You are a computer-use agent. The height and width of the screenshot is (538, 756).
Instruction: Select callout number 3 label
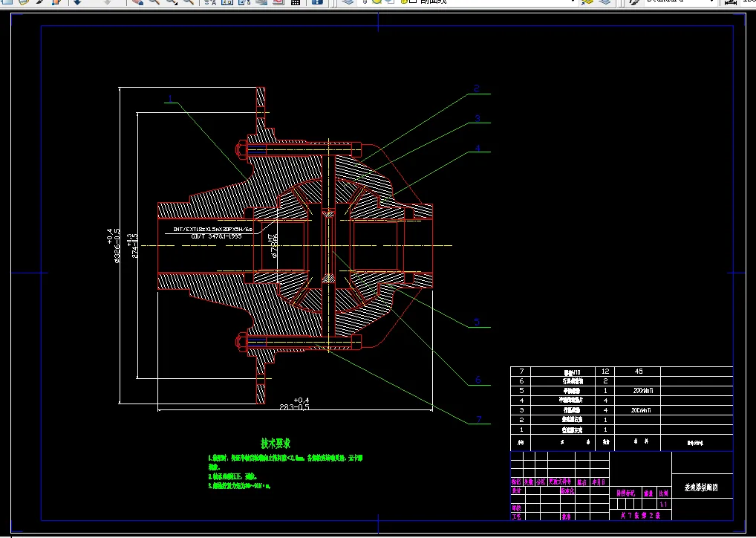click(478, 118)
